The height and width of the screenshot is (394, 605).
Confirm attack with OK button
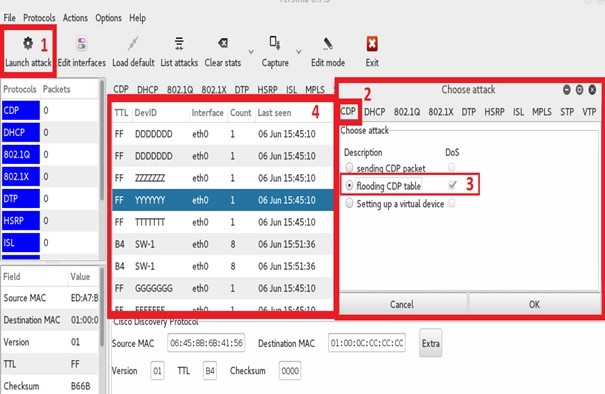click(534, 304)
